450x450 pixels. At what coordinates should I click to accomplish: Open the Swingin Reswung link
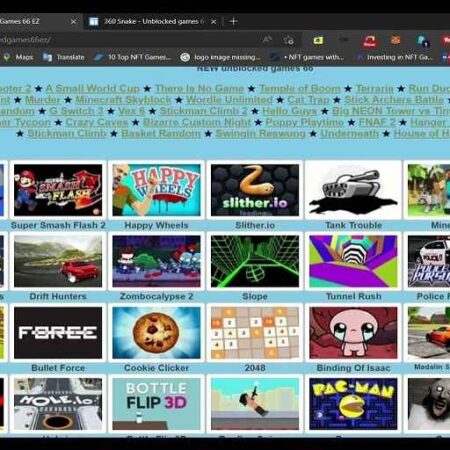point(261,134)
